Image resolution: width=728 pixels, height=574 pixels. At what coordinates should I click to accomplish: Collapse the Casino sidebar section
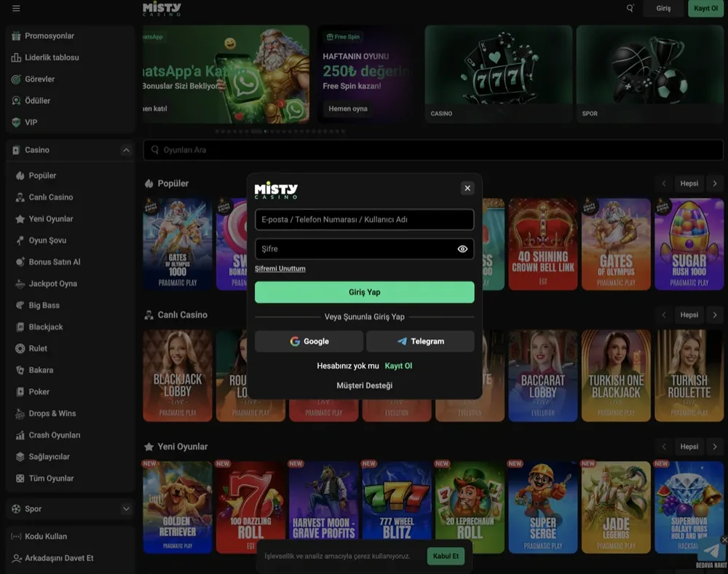(126, 150)
